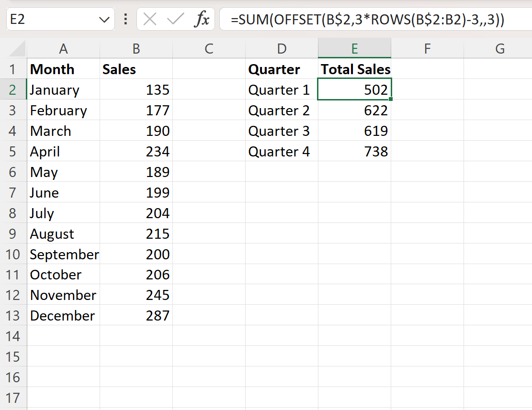Select the September cell
532x410 pixels.
pyautogui.click(x=63, y=254)
